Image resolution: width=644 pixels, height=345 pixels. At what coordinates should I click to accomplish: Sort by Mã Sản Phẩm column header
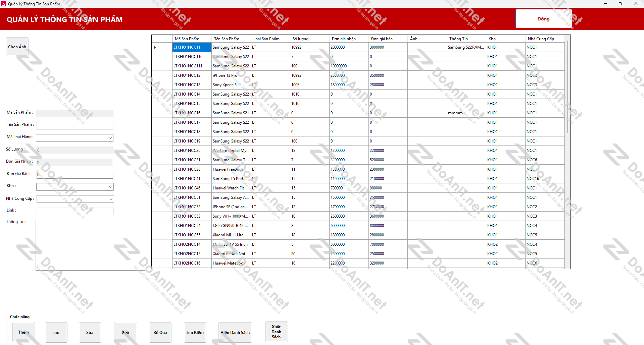[x=192, y=39]
